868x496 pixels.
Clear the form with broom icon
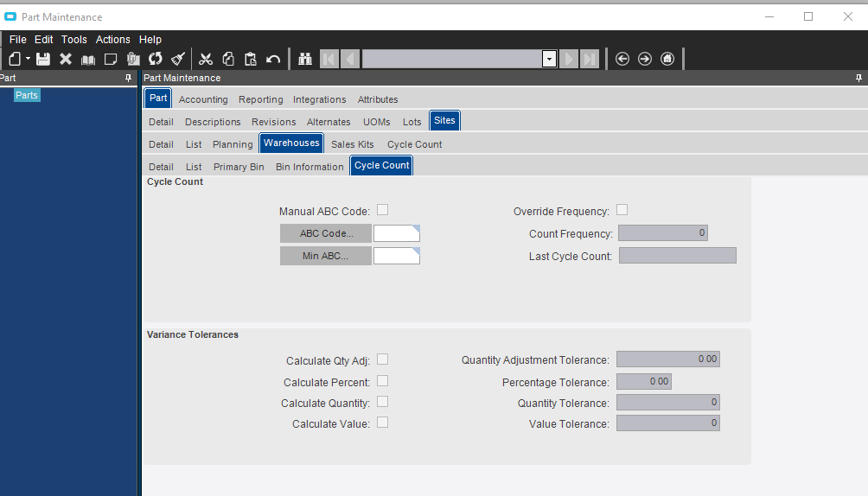click(x=178, y=59)
